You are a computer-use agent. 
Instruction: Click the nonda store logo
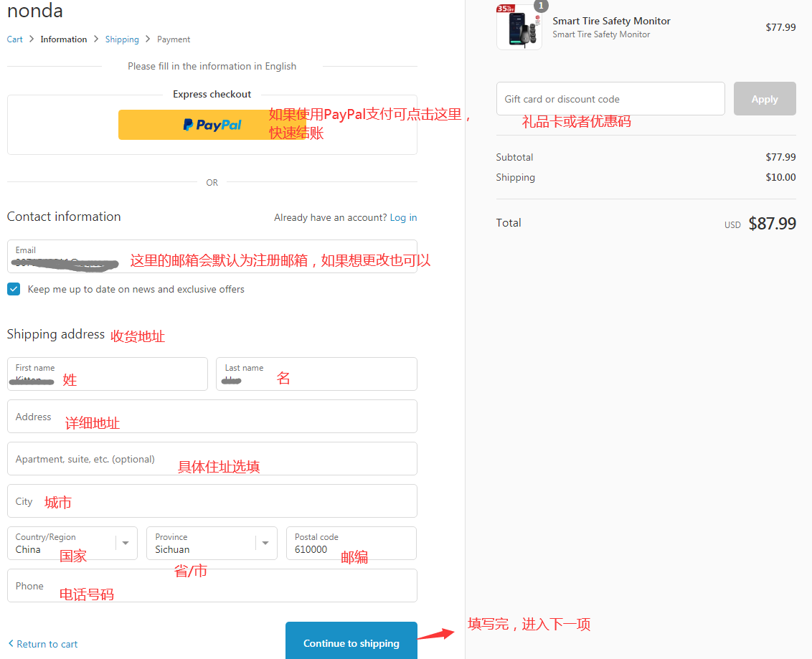pyautogui.click(x=35, y=11)
